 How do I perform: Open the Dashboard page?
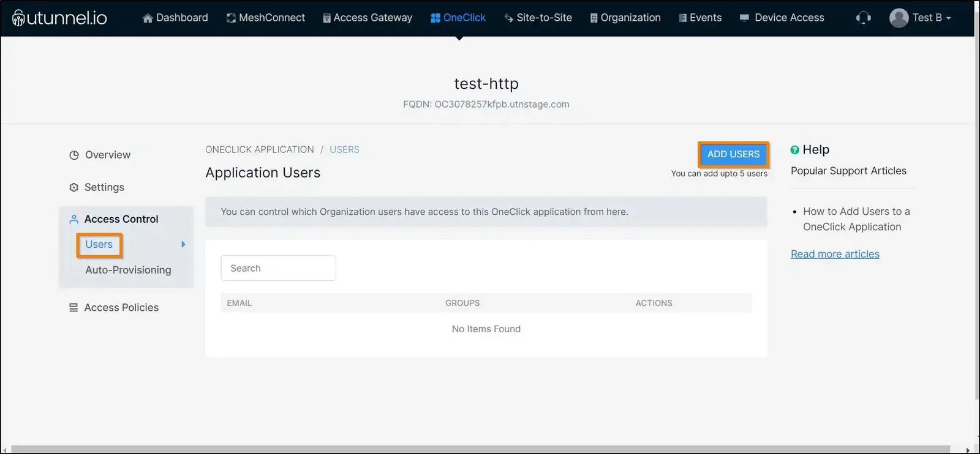[x=175, y=18]
